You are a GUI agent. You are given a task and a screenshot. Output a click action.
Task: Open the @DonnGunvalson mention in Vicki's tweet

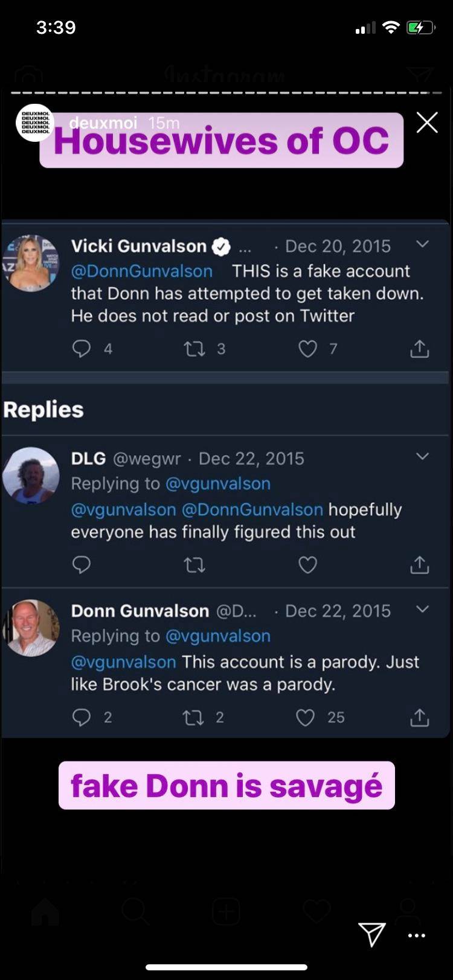coord(142,271)
